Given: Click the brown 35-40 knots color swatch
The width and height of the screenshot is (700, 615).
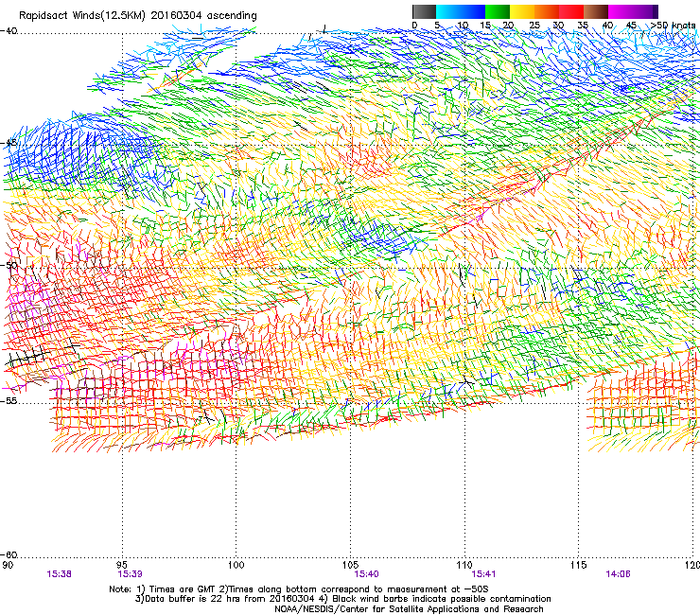Looking at the screenshot, I should [x=596, y=11].
